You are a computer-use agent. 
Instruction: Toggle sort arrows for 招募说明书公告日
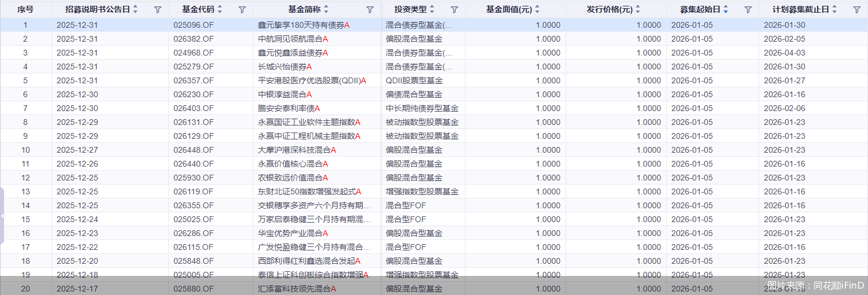(135, 9)
